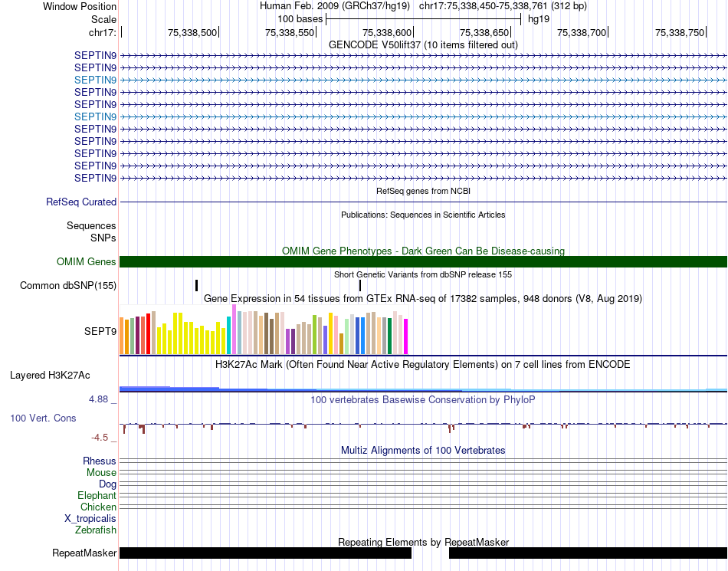Click the tallest violet GTEx expression bar

pyautogui.click(x=234, y=330)
